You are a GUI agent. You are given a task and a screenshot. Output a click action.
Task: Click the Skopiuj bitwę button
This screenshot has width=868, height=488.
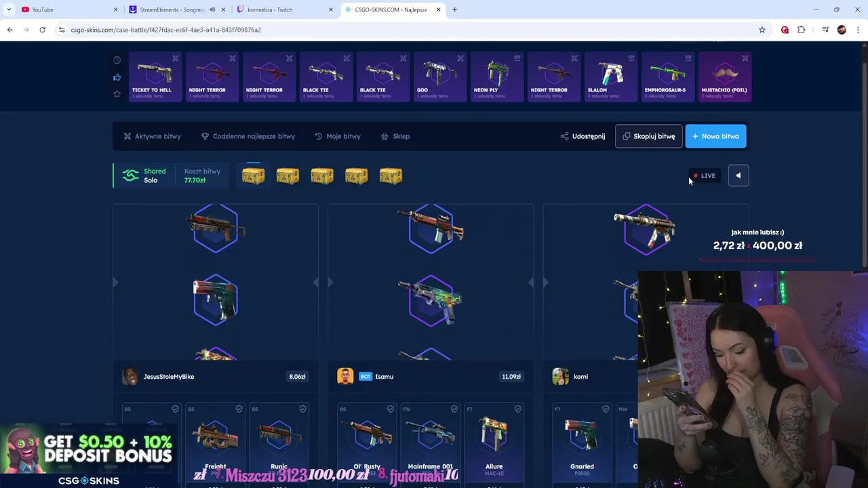[648, 136]
